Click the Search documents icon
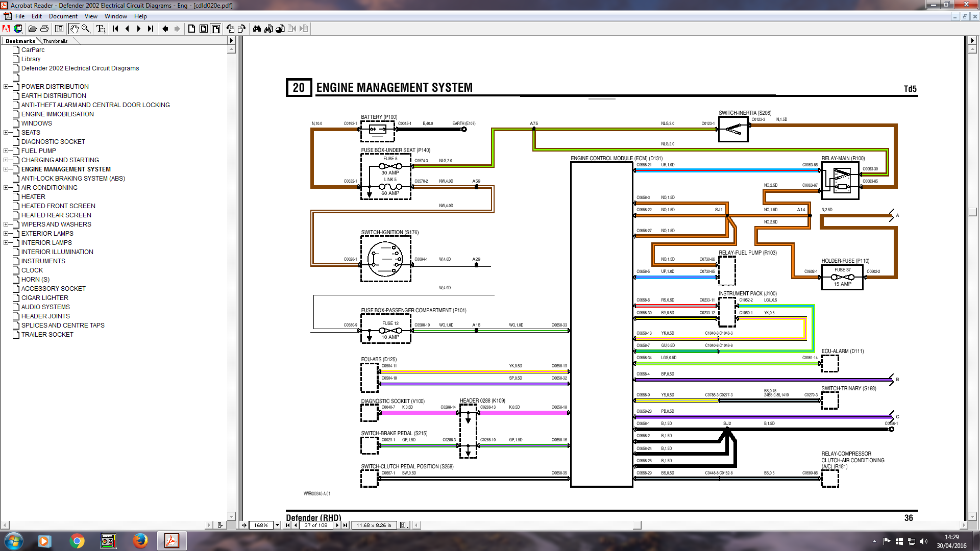This screenshot has height=551, width=980. pyautogui.click(x=268, y=29)
